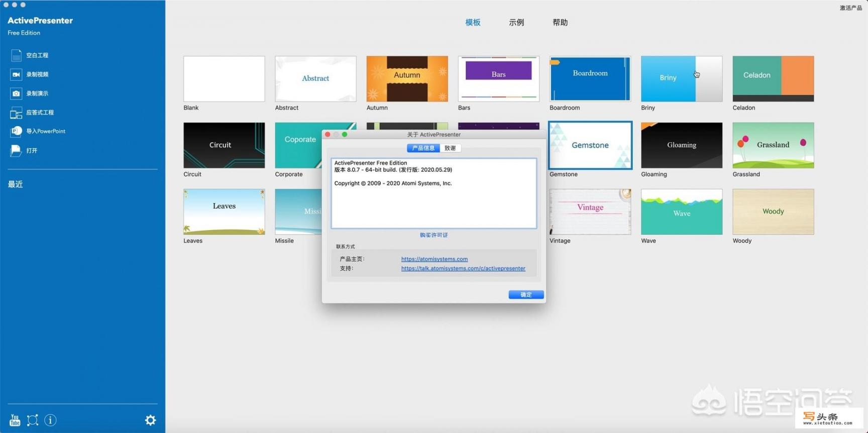Choose 导入PowerPoint in the sidebar

[38, 131]
